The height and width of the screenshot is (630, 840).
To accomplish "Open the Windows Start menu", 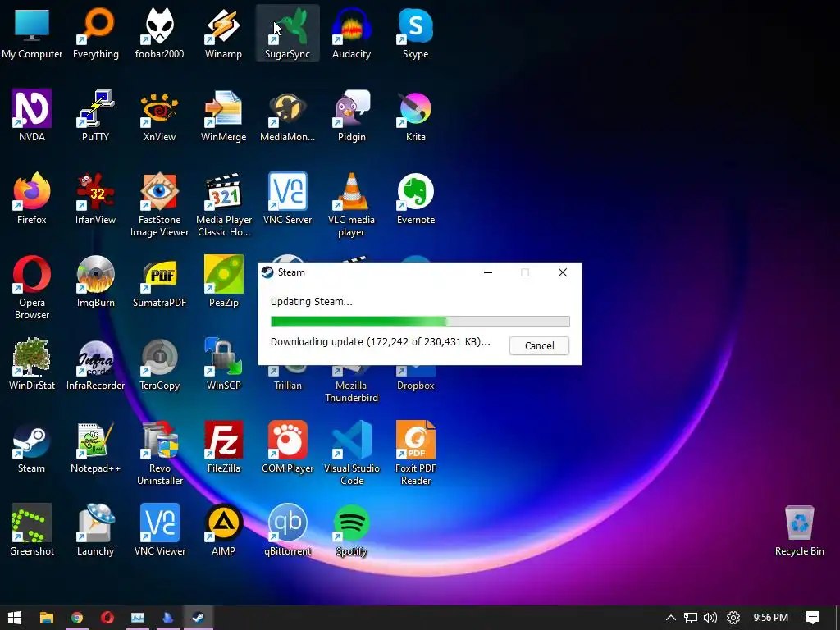I will pos(15,618).
